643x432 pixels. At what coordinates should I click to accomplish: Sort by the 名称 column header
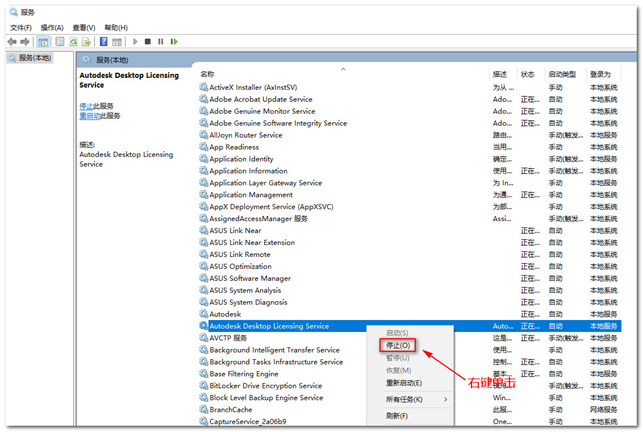point(207,74)
